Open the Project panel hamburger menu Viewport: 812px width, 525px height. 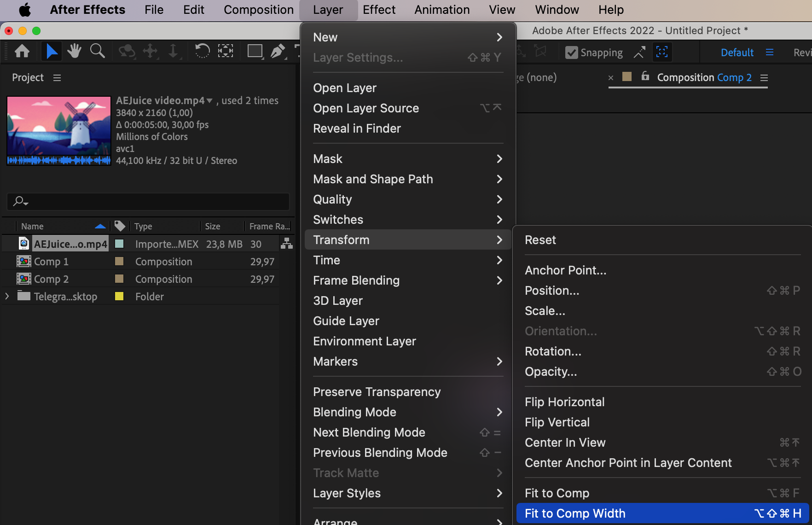click(57, 78)
